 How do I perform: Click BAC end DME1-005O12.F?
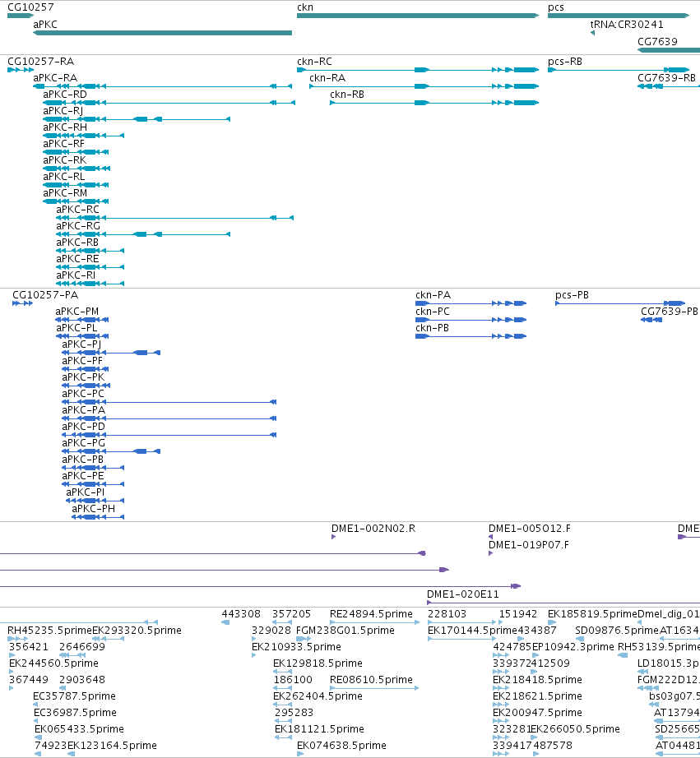(529, 529)
